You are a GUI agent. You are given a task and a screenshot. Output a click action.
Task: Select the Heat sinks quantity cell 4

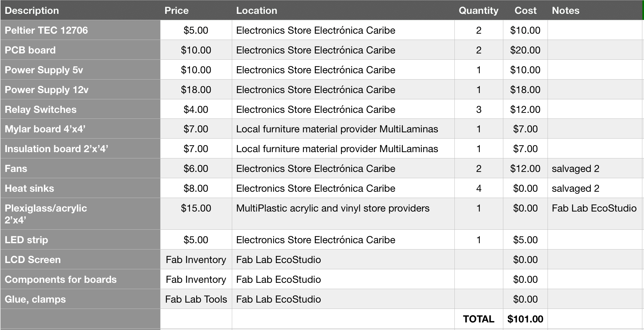pyautogui.click(x=479, y=188)
